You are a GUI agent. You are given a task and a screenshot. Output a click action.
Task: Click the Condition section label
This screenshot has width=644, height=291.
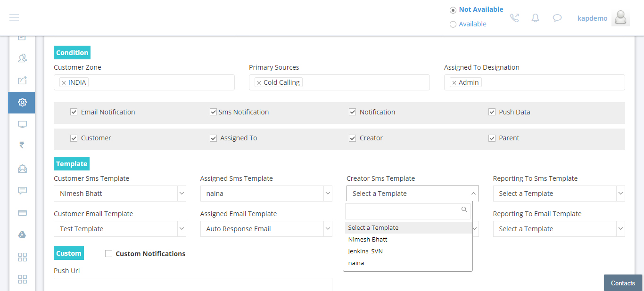(x=72, y=53)
